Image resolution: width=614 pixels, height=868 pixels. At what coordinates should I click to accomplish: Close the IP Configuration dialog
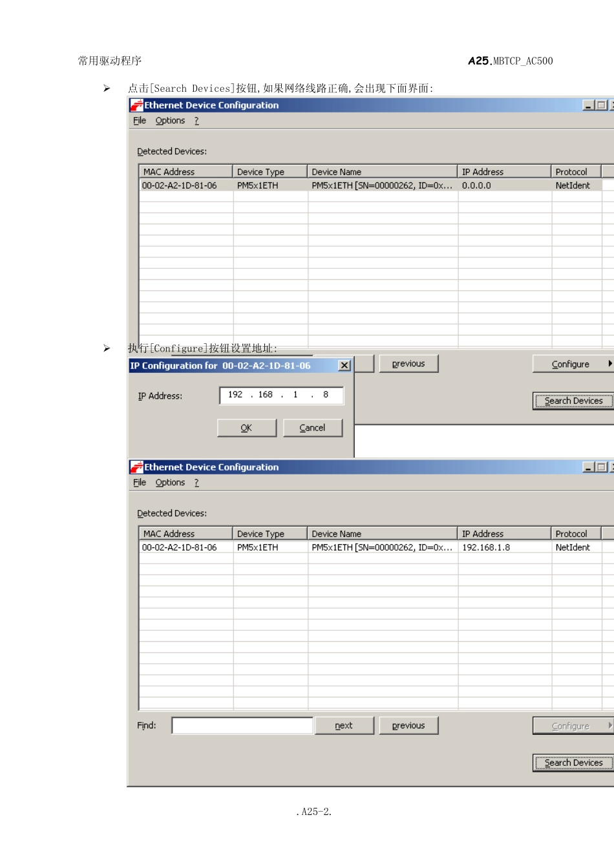tap(344, 366)
